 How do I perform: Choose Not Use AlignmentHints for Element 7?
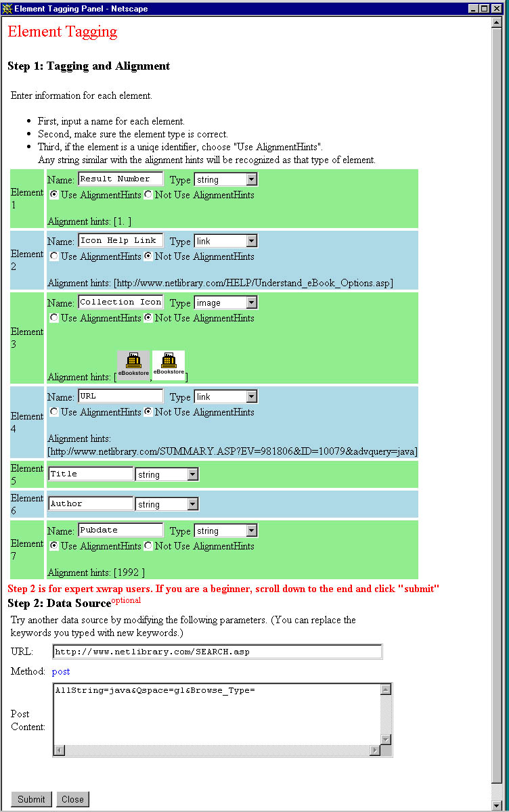tap(148, 546)
